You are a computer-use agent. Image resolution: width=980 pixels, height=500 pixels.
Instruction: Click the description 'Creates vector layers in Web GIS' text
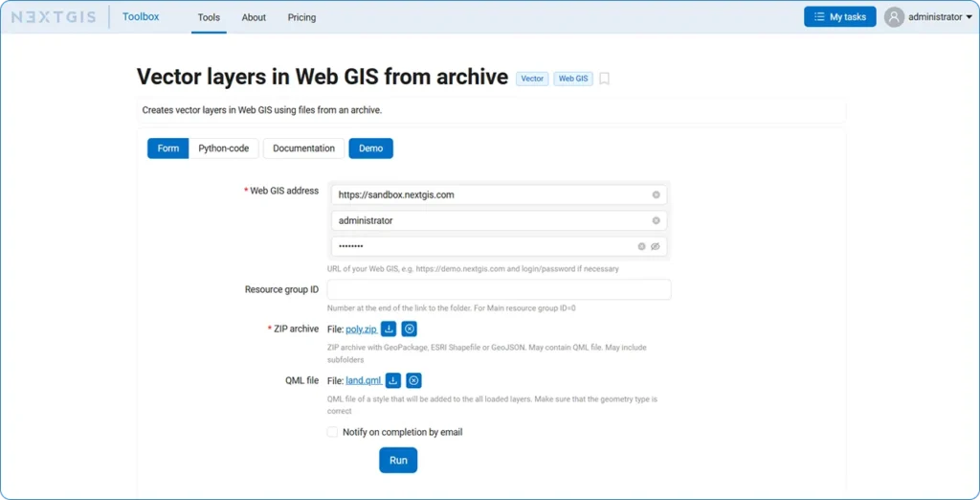[x=262, y=110]
